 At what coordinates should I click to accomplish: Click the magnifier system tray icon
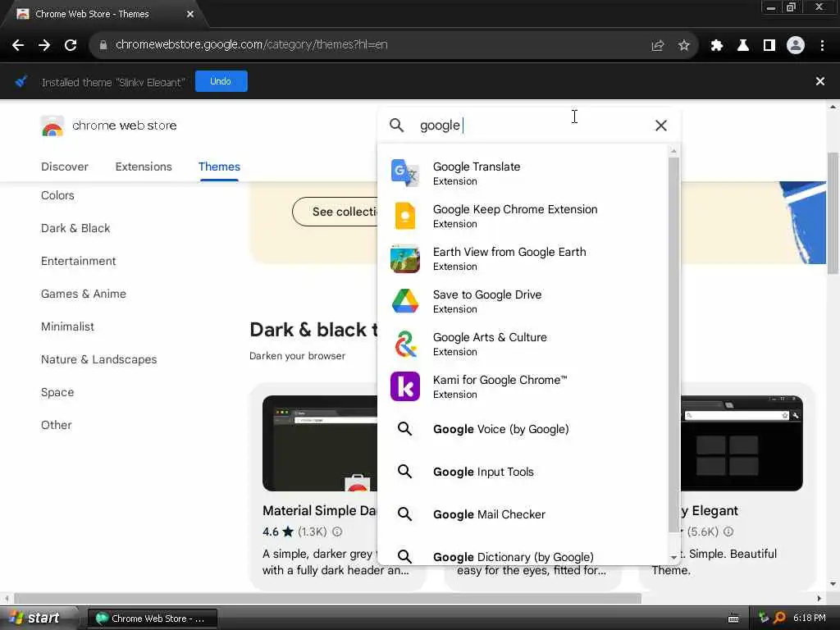779,619
